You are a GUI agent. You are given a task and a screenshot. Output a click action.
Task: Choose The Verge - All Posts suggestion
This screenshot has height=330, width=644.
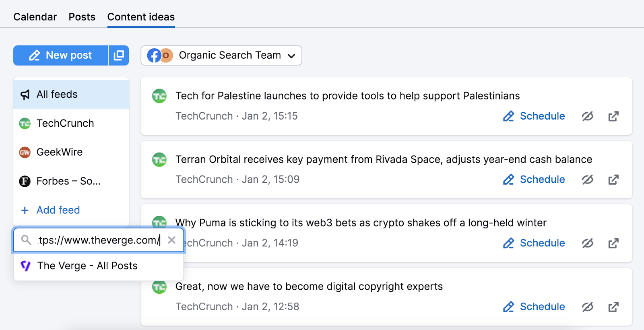[x=99, y=266]
